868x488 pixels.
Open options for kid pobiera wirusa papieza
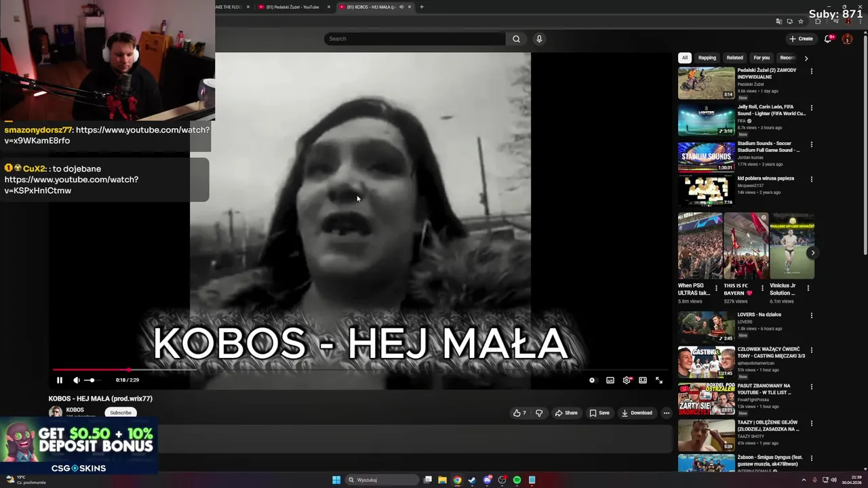pyautogui.click(x=811, y=180)
